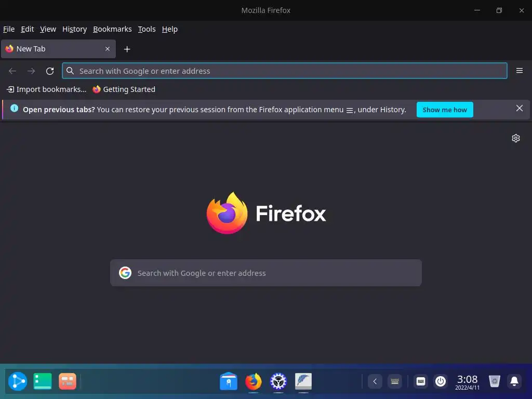Open the Bookmarks menu

[112, 29]
